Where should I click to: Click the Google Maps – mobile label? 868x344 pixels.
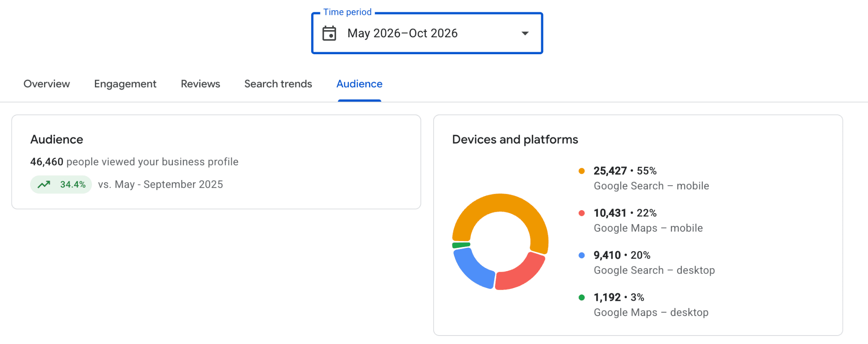[x=648, y=228]
